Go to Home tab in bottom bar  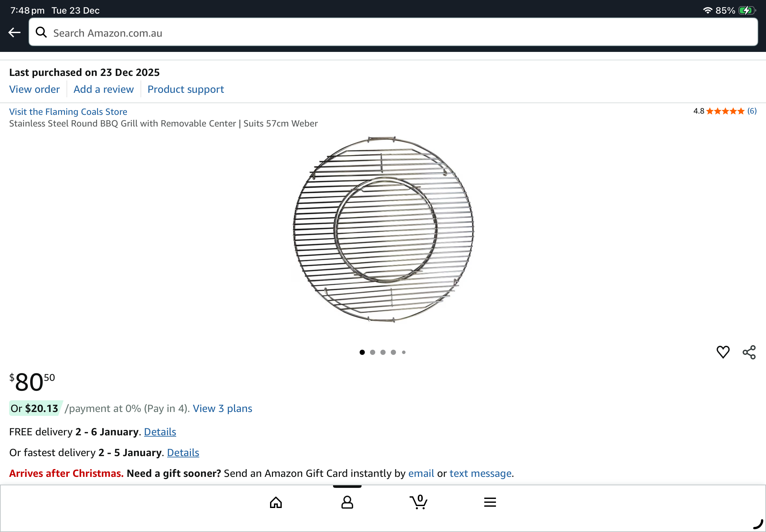coord(276,502)
